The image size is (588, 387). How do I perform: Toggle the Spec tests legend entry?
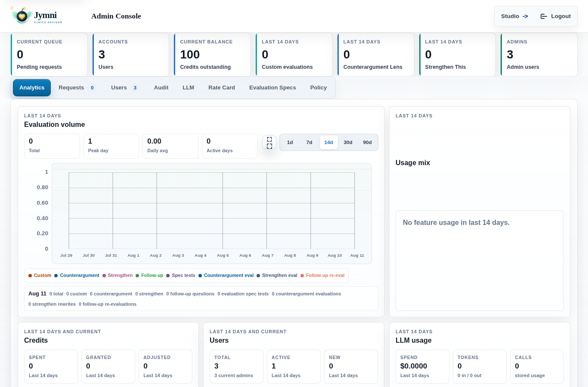click(181, 276)
